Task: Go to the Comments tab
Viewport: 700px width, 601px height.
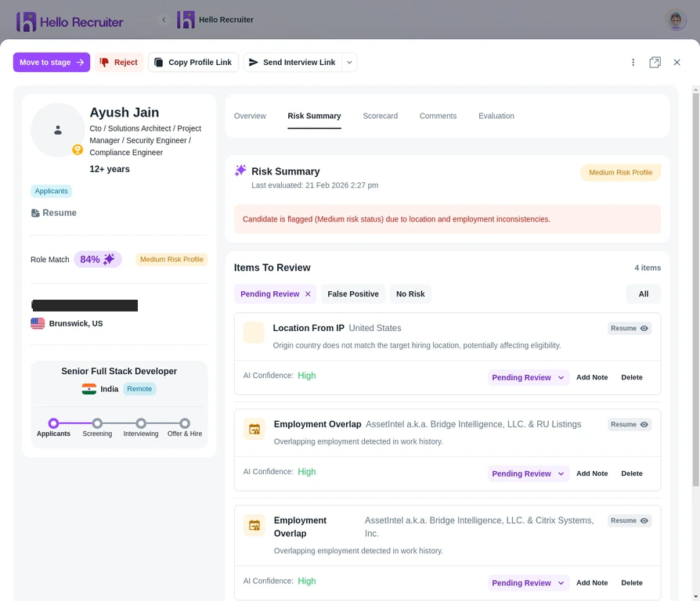Action: (438, 116)
